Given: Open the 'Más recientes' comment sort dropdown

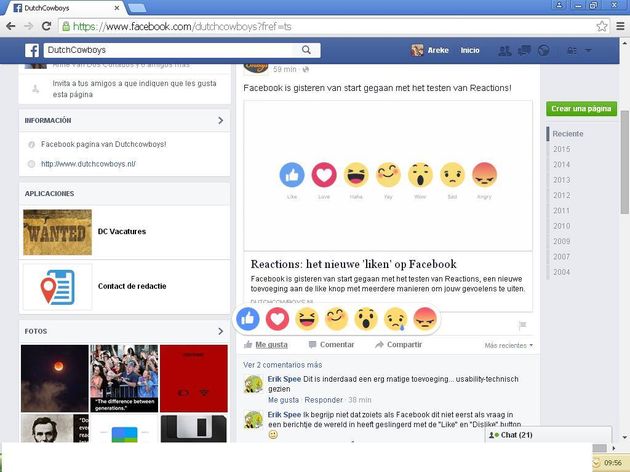Looking at the screenshot, I should (508, 345).
